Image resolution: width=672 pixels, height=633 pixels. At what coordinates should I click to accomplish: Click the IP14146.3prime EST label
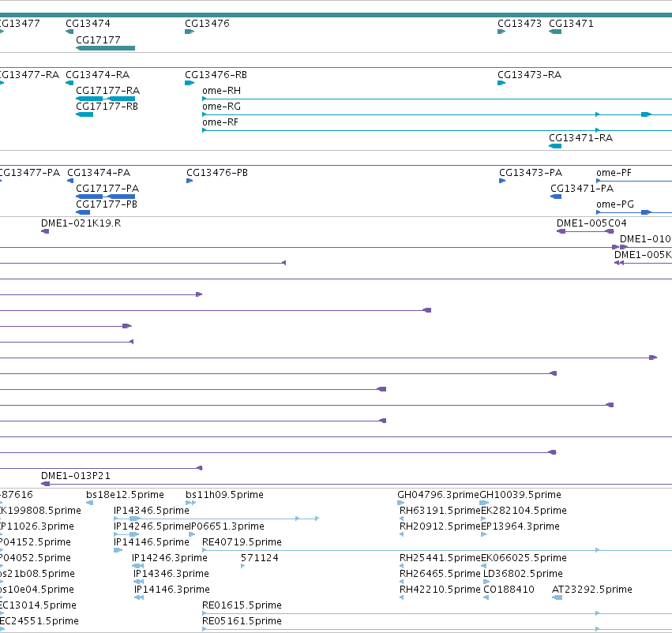[x=172, y=590]
